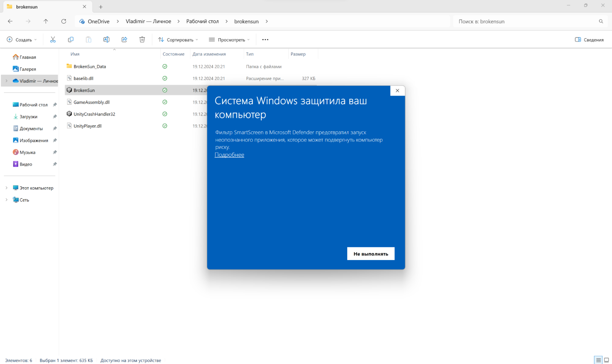The height and width of the screenshot is (364, 612).
Task: Expand chevron after OneDrive in address bar
Action: (118, 21)
